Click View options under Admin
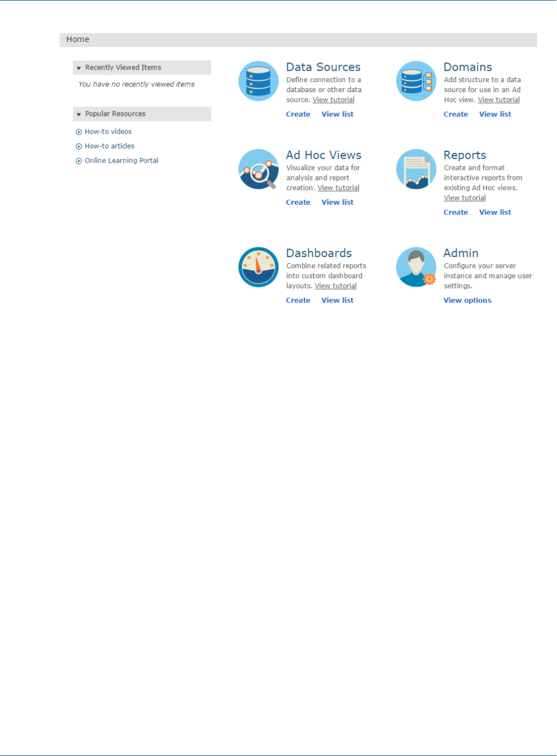Screen dimensions: 557x756 tap(468, 300)
